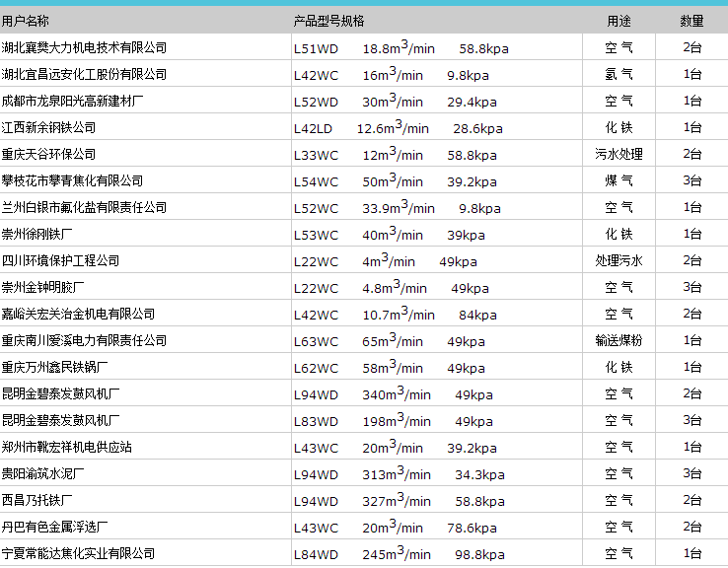728x568 pixels.
Task: Select 湖北宜昌远安化工股份有限公司 cell
Action: [x=84, y=74]
